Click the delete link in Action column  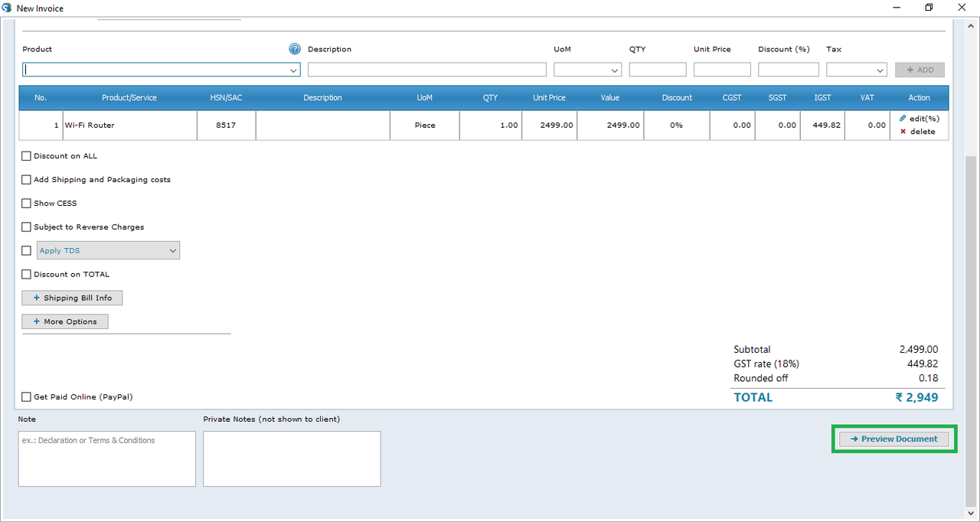point(923,132)
